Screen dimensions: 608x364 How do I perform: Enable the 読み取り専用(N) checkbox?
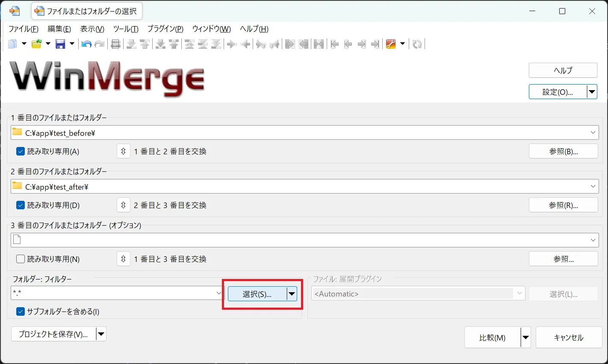(21, 259)
